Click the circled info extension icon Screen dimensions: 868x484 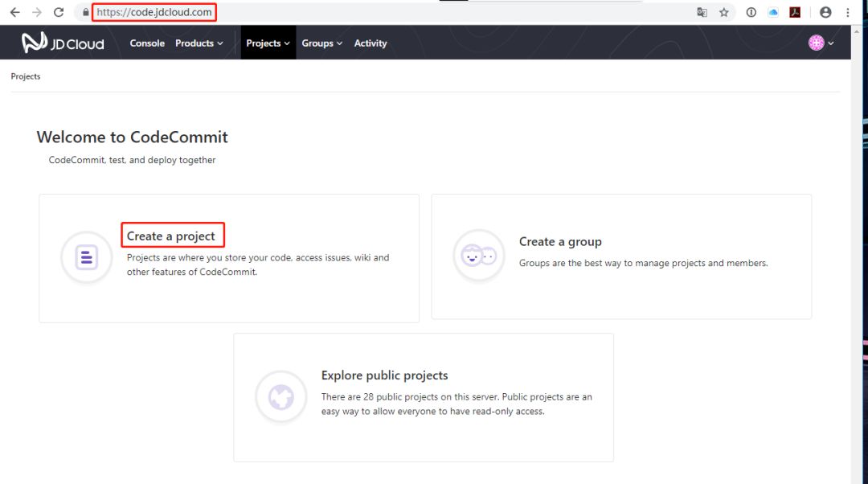point(751,12)
